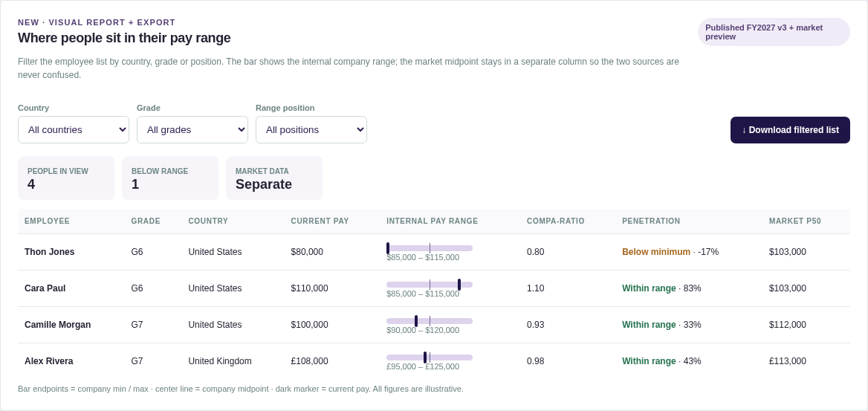Select the People in view stat card
The width and height of the screenshot is (868, 411).
[x=66, y=178]
